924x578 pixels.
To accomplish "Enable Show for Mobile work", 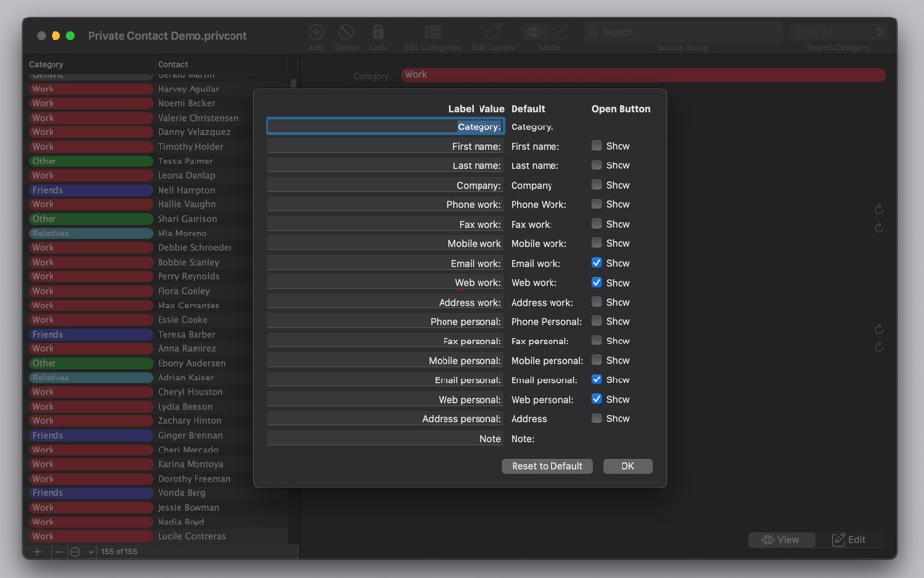I will pyautogui.click(x=597, y=243).
